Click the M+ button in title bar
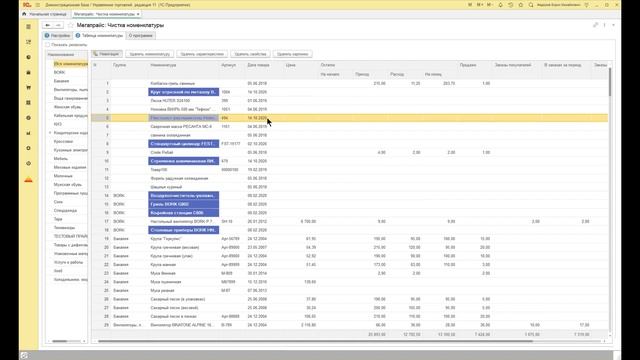 tap(480, 5)
